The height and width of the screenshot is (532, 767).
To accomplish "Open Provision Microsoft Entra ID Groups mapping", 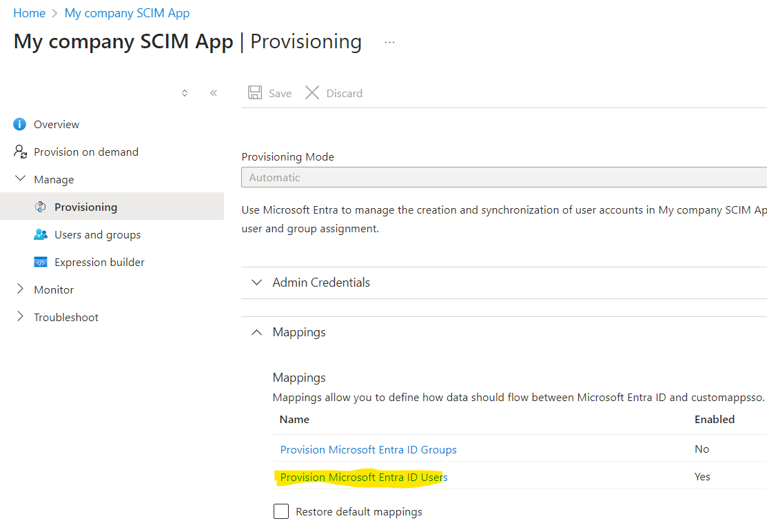I will [368, 449].
